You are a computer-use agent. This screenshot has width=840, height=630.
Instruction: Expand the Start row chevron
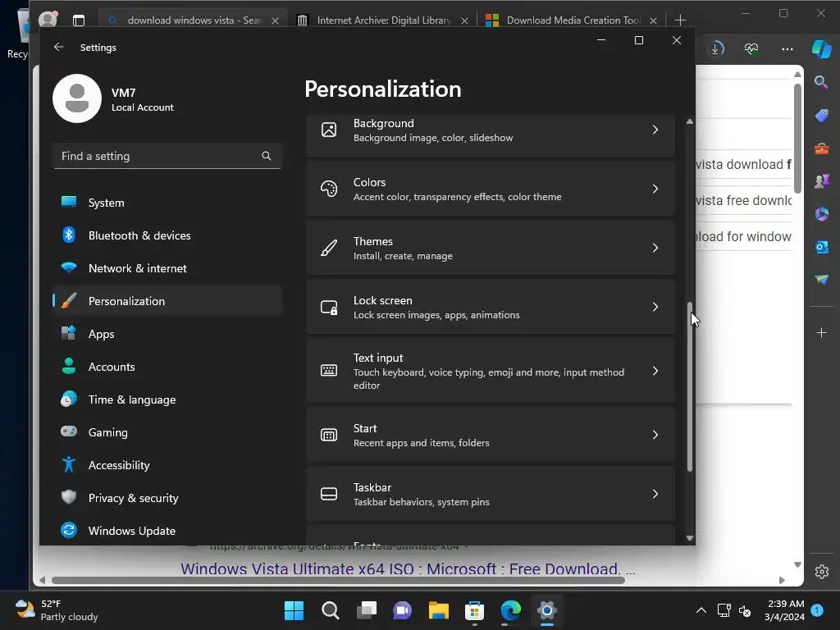(655, 435)
